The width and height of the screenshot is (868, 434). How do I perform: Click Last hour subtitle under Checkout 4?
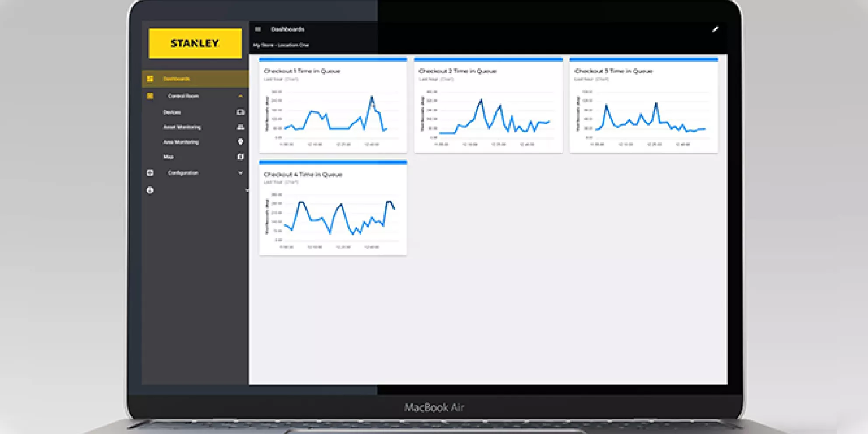point(281,182)
